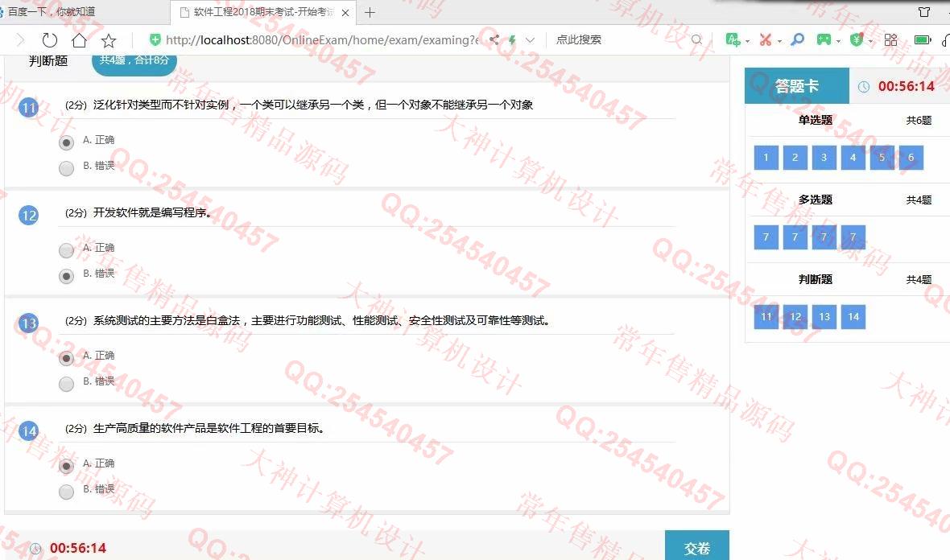
Task: Jump to question 5 in answer card
Action: coord(882,158)
